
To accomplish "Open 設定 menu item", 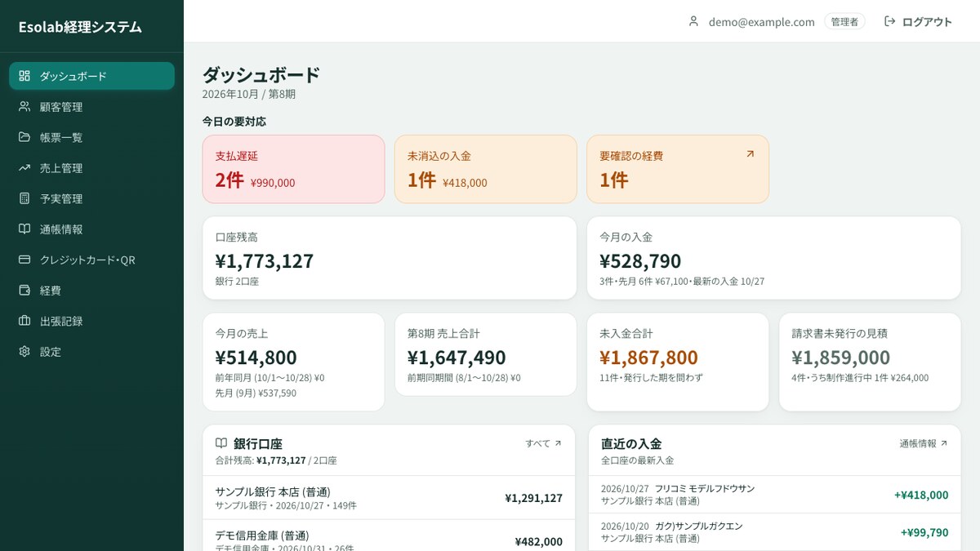I will point(91,351).
